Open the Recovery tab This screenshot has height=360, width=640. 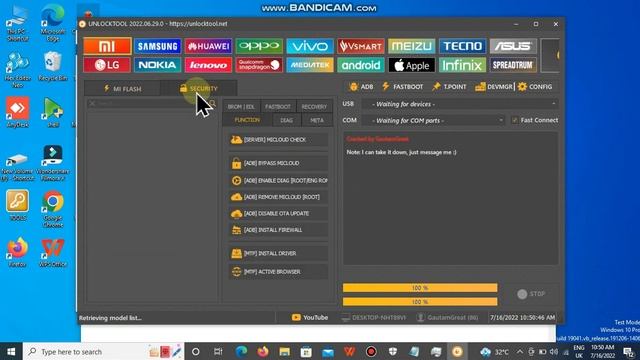tap(314, 107)
